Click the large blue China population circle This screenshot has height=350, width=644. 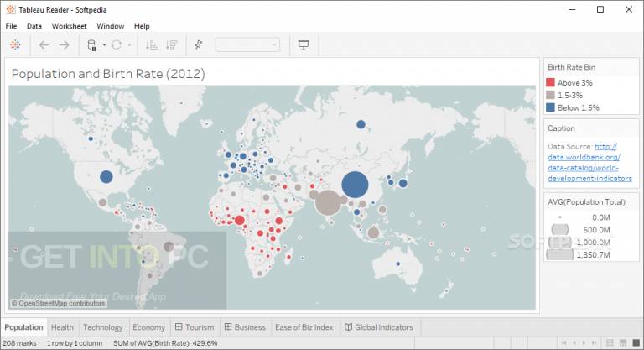355,185
